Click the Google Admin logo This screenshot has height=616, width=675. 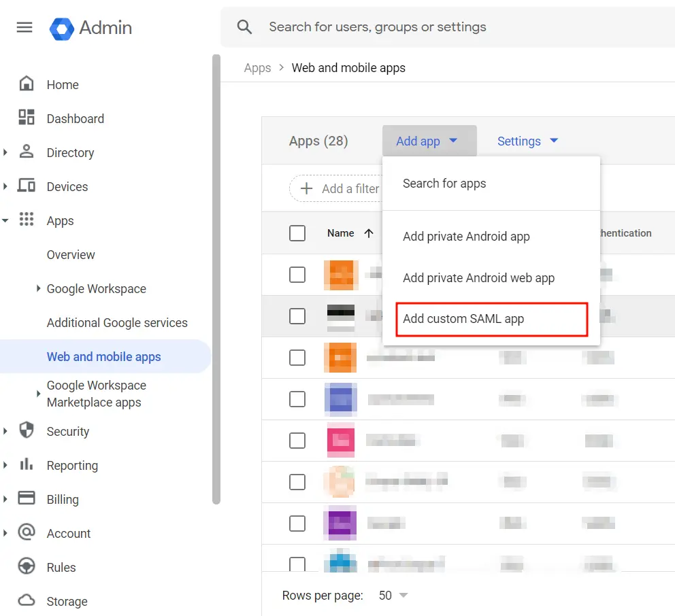pos(90,28)
